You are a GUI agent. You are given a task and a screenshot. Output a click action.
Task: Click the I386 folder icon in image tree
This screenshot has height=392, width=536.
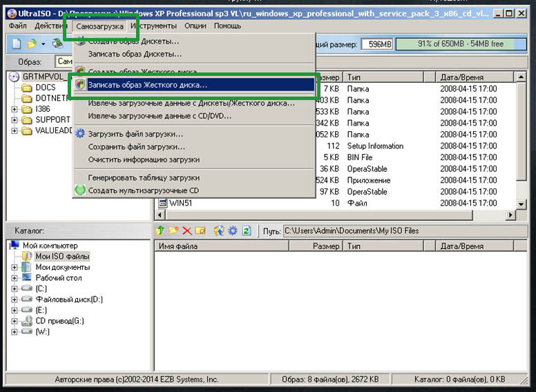[27, 109]
